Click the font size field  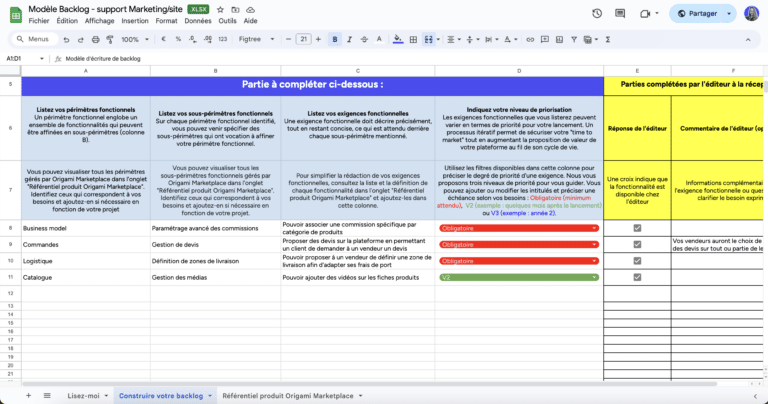click(x=304, y=39)
